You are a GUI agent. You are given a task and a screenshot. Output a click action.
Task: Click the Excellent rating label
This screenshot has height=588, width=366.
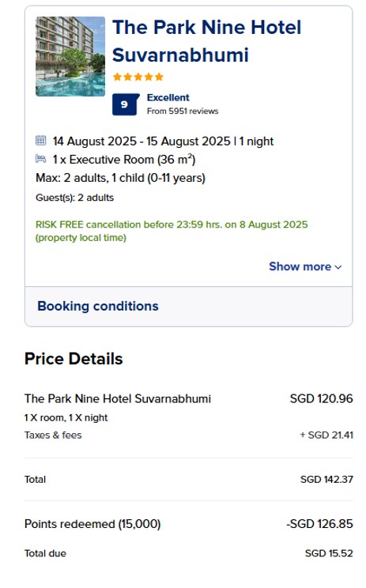168,97
